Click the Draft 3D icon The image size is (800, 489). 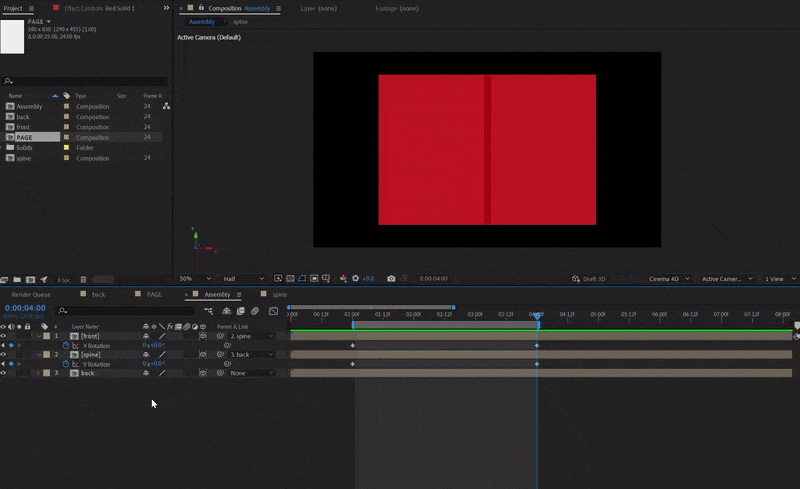pos(576,279)
